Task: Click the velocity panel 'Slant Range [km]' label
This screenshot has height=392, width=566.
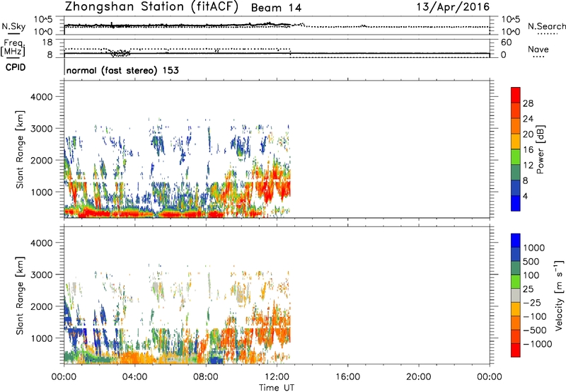Action: pyautogui.click(x=20, y=296)
